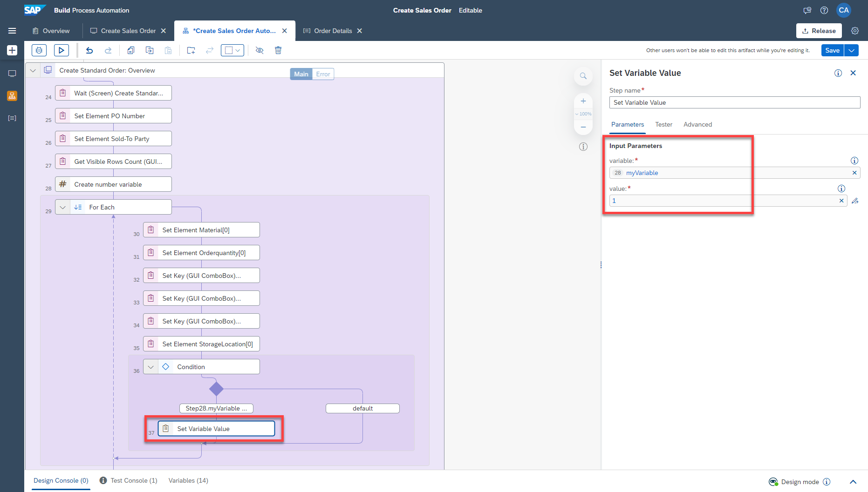Open the help question mark icon
Viewport: 868px width, 492px height.
[824, 10]
